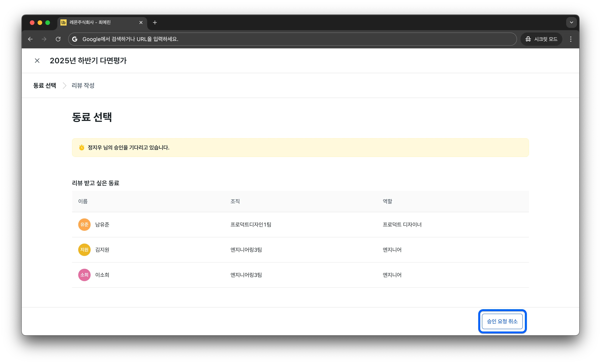Click the 프로덕트 디자이너 role cell

402,224
